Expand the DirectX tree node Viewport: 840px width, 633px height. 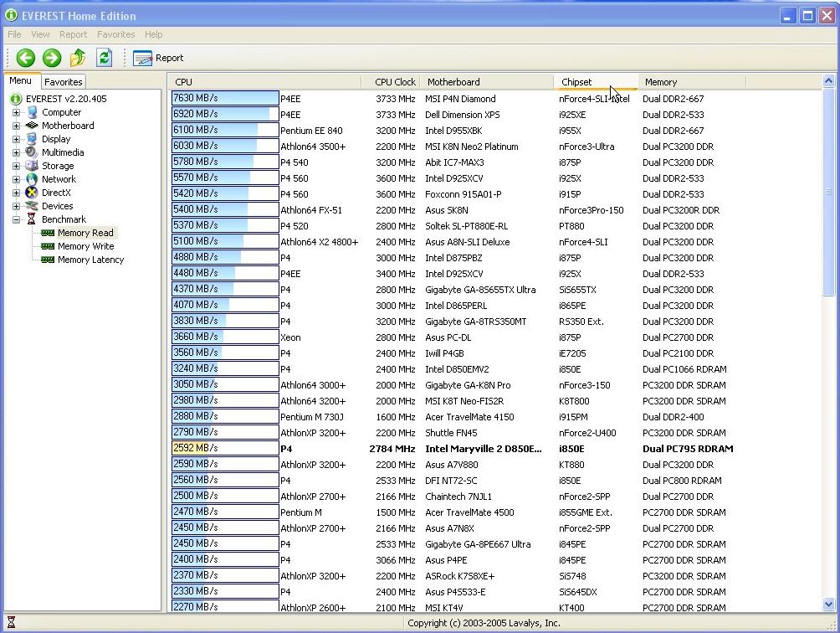pos(16,193)
